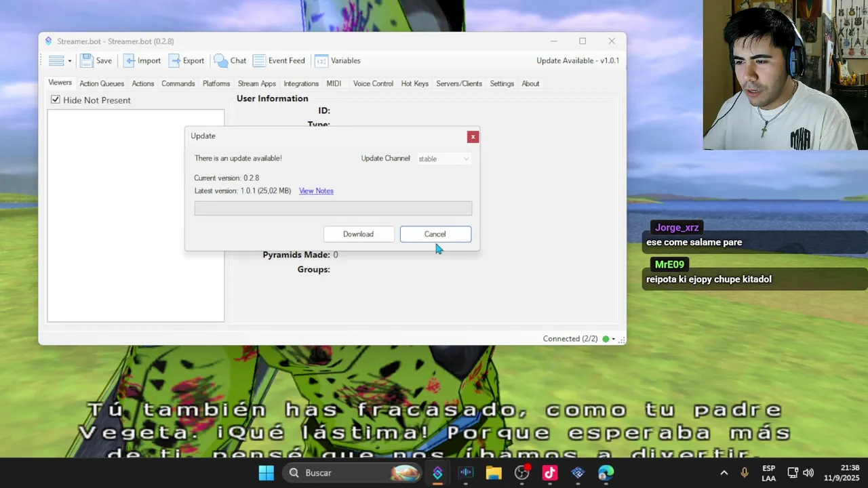Open the Voice Control tab
868x488 pixels.
tap(373, 84)
